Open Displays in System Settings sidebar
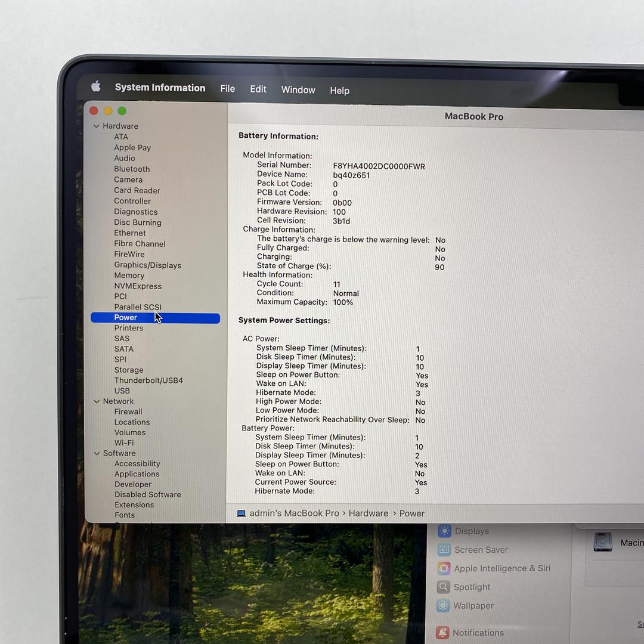The width and height of the screenshot is (644, 644). [x=464, y=531]
